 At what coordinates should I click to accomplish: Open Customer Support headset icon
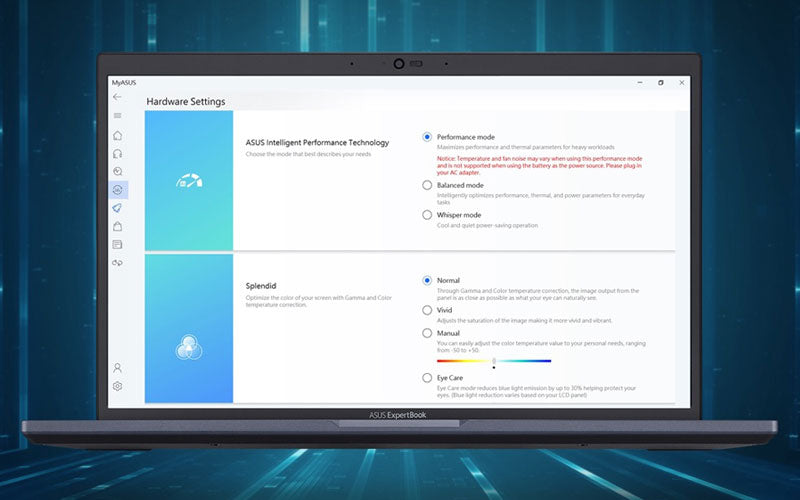click(117, 153)
